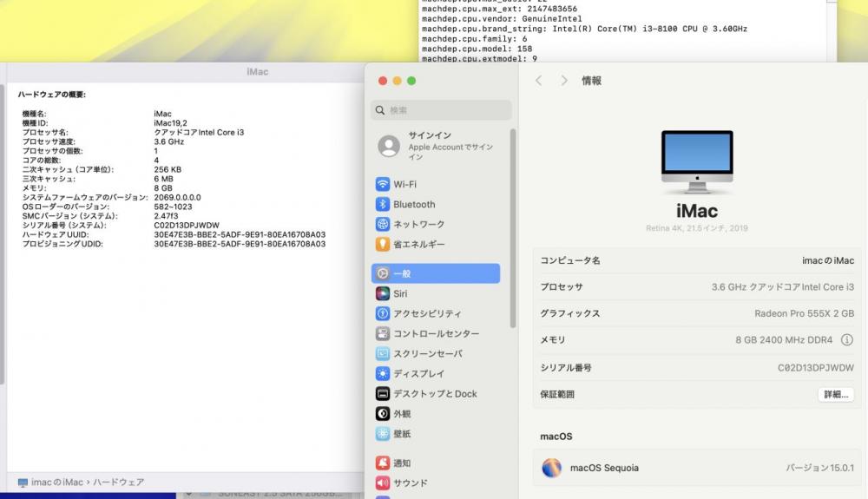Click 3.6 GHz processor speed in System Information
868x499 pixels.
(x=169, y=141)
